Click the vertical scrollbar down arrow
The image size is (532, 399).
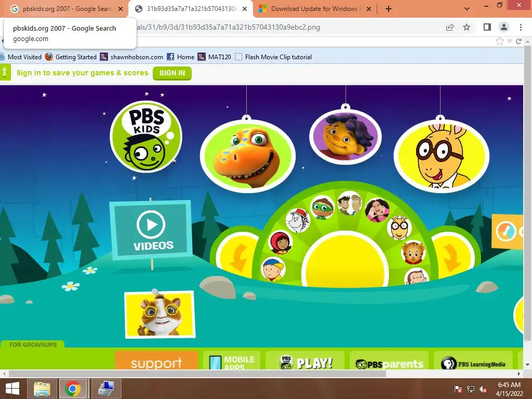(x=528, y=365)
